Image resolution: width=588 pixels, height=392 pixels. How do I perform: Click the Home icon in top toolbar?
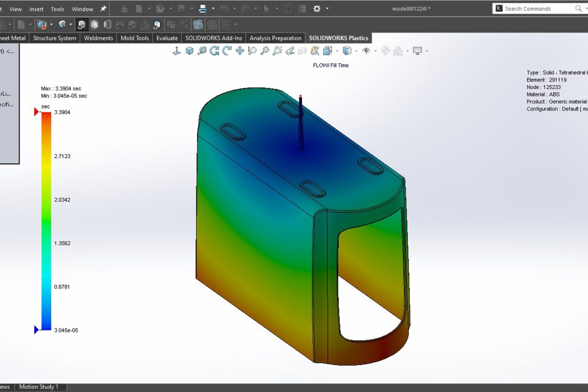point(125,9)
